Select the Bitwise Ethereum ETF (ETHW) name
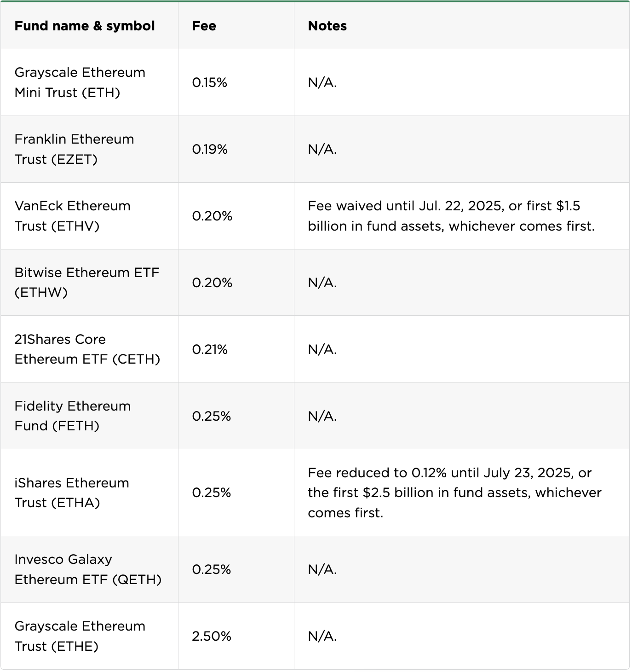The image size is (632, 672). (87, 282)
